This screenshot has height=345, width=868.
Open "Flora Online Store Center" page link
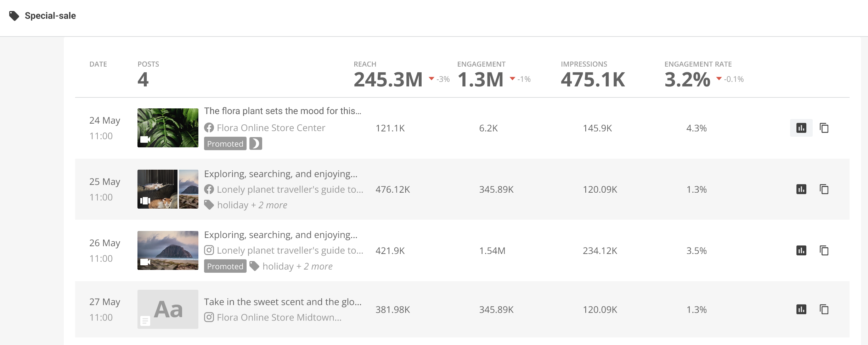click(x=271, y=128)
